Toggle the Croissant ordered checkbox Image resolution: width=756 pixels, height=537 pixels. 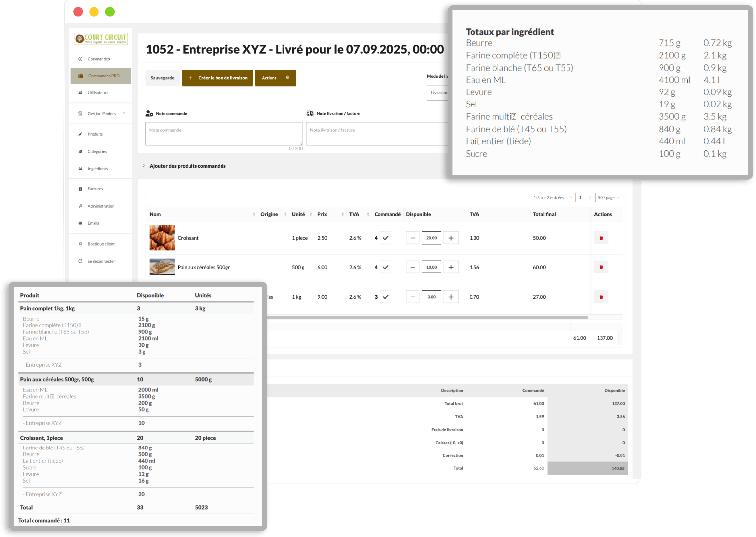[385, 238]
